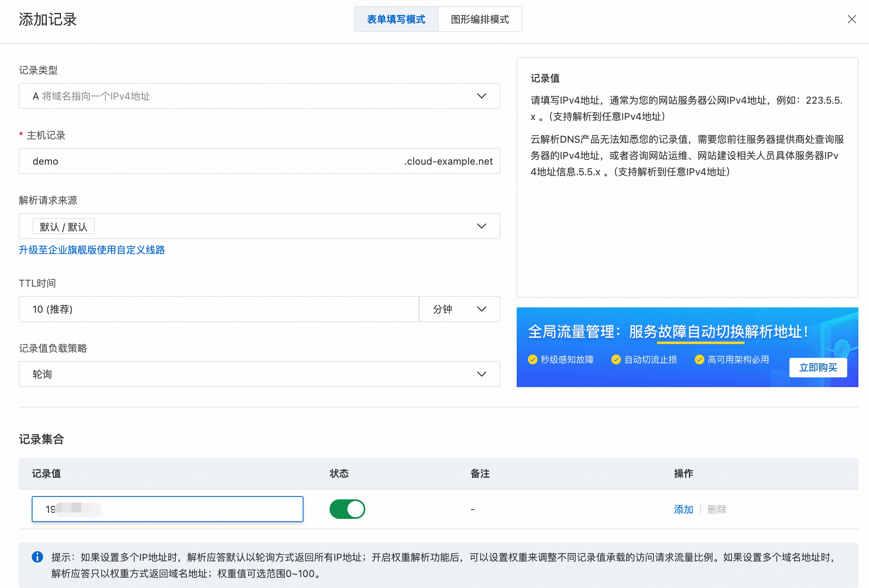Close the 添加记录 dialog
Viewport: 869px width, 588px height.
coord(852,19)
